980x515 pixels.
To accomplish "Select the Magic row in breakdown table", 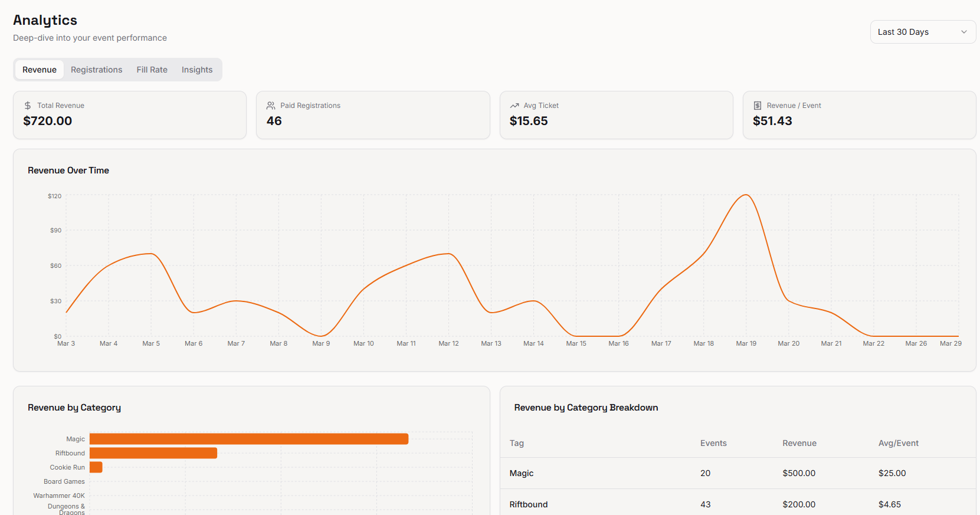I will click(x=738, y=473).
